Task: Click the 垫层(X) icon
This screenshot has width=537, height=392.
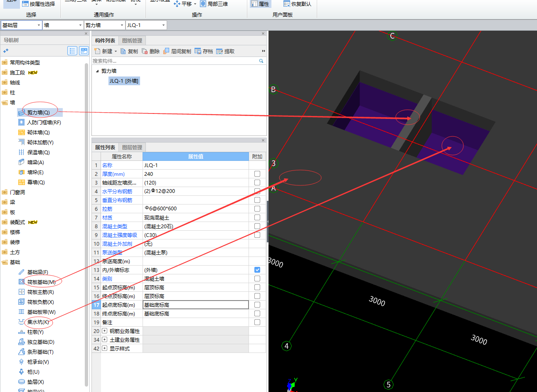Action: coord(22,382)
